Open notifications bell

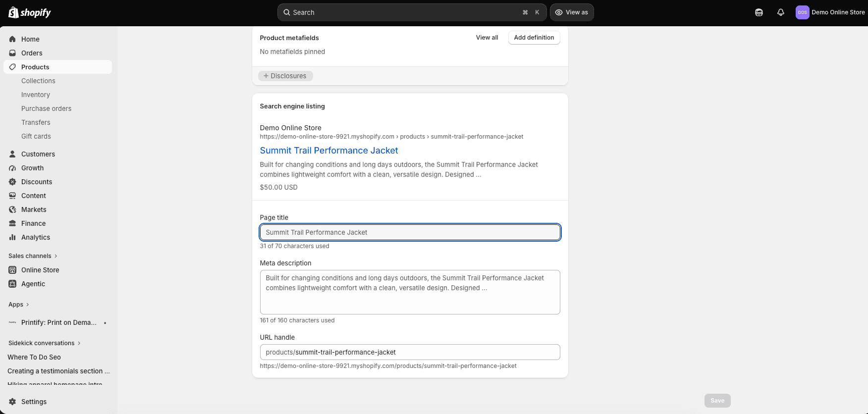[781, 12]
